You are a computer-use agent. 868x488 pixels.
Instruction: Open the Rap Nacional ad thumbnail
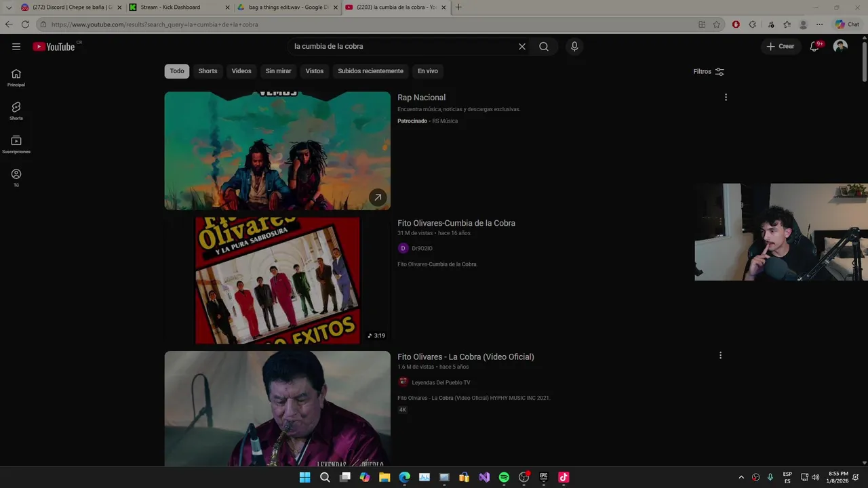click(277, 150)
